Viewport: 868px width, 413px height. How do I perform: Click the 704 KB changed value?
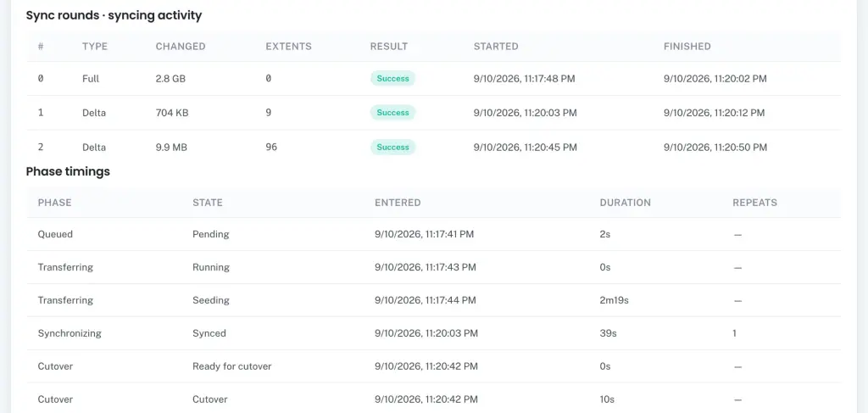point(172,113)
